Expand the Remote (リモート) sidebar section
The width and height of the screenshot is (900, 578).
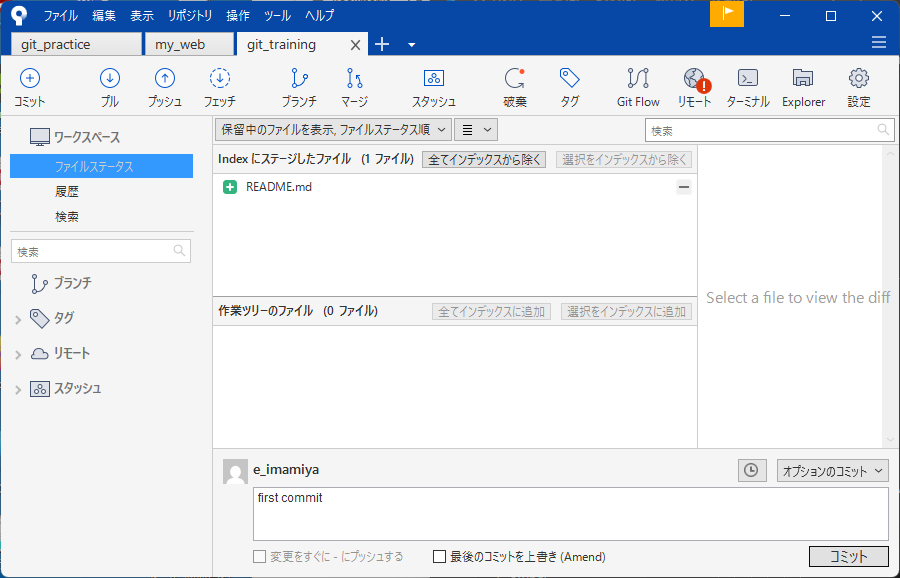tap(18, 354)
